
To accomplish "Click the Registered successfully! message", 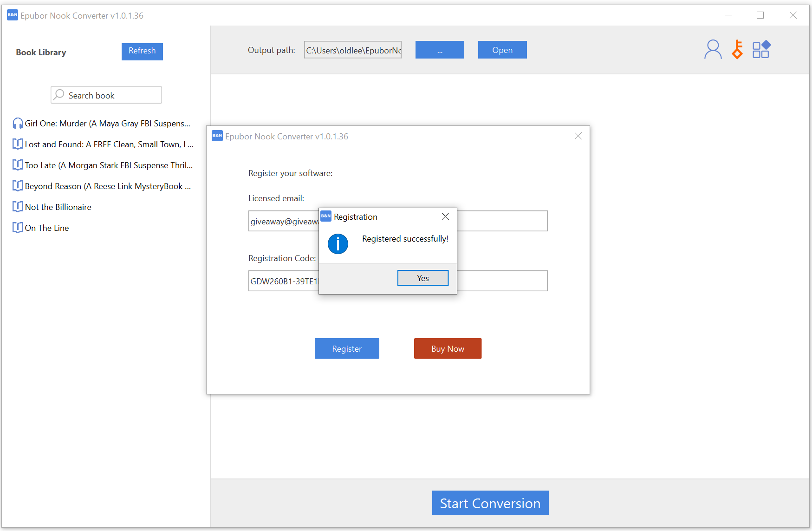I will [x=405, y=239].
